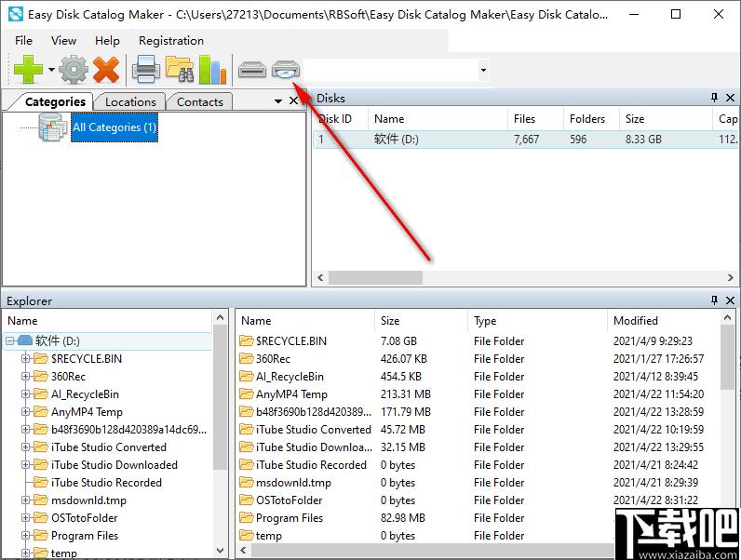Sort disks by the Name column header
The width and height of the screenshot is (741, 560).
point(438,118)
